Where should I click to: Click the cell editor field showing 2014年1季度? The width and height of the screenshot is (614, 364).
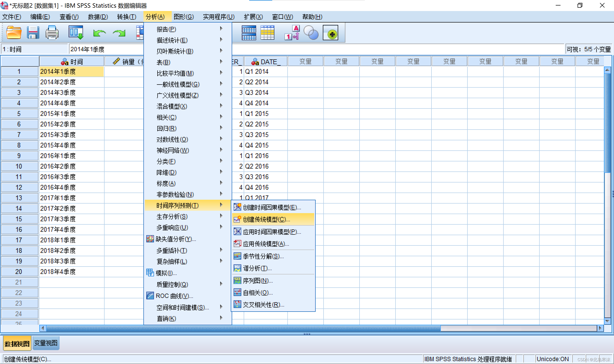[x=106, y=49]
